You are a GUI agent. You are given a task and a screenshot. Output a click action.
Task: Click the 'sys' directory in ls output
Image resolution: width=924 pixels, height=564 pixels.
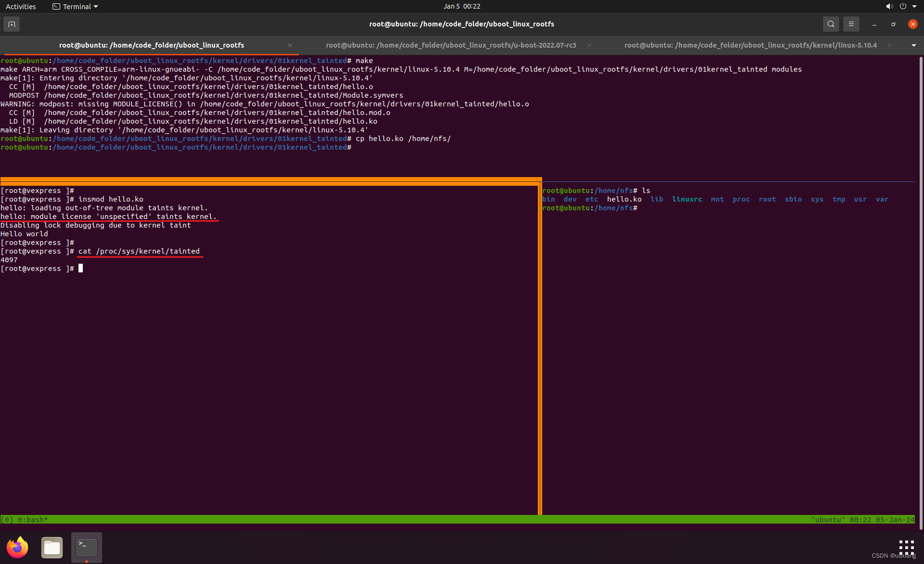pos(817,199)
